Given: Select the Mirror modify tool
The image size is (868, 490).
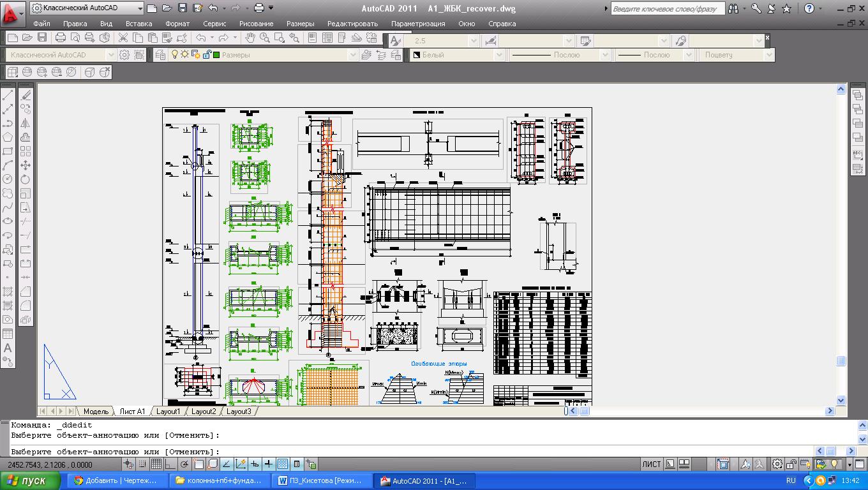Looking at the screenshot, I should (x=26, y=123).
